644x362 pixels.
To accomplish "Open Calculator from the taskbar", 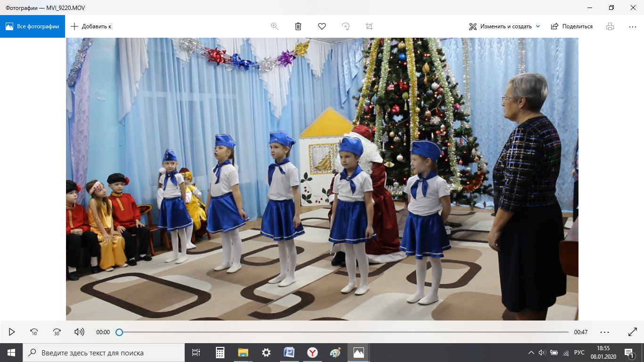I will tap(220, 353).
